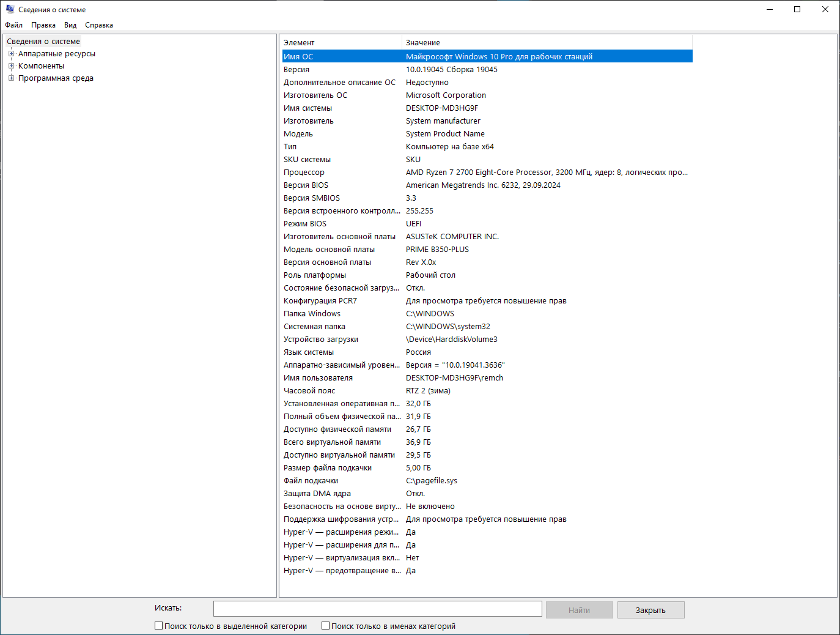
Task: Click the 'Найти' button
Action: pyautogui.click(x=579, y=610)
